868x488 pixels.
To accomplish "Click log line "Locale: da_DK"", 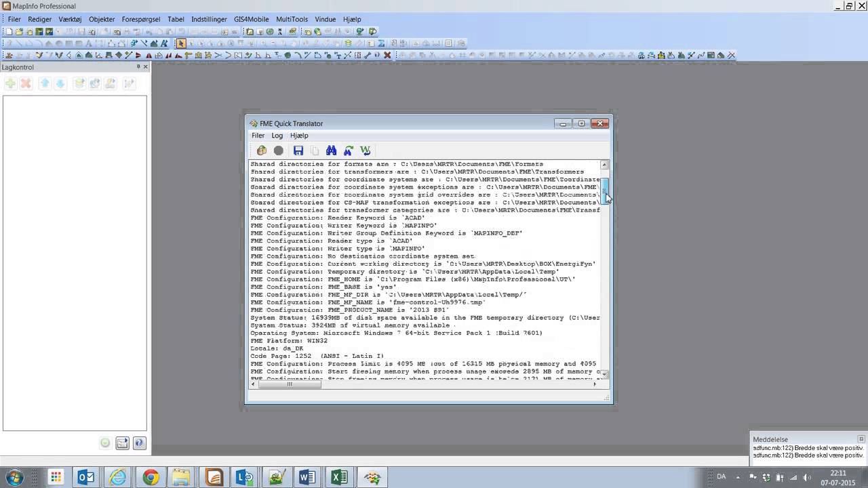I will pyautogui.click(x=277, y=348).
